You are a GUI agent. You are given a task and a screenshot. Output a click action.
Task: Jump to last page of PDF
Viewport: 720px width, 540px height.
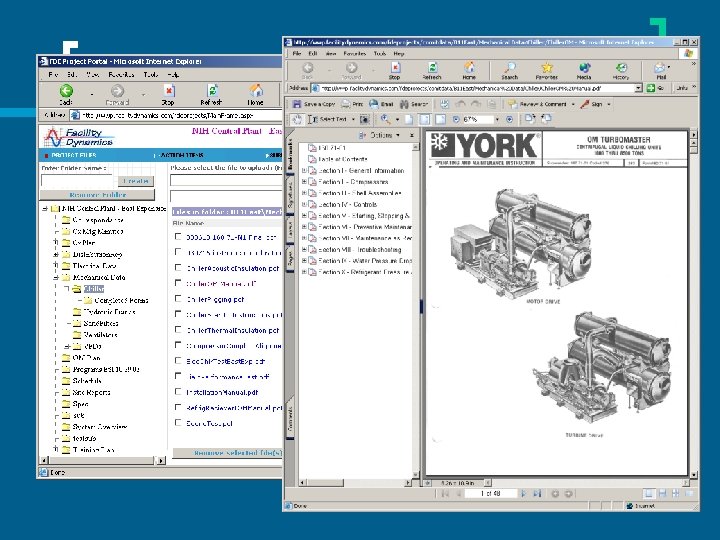pyautogui.click(x=537, y=494)
